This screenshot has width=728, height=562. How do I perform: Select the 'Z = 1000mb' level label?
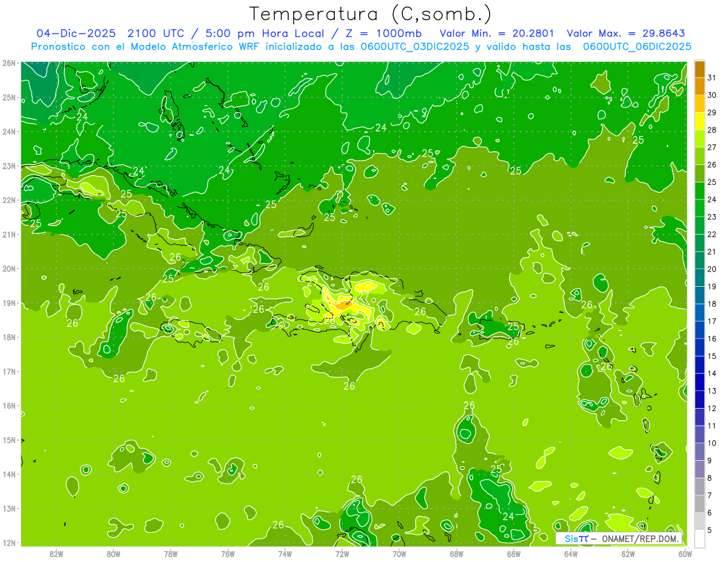pyautogui.click(x=383, y=33)
